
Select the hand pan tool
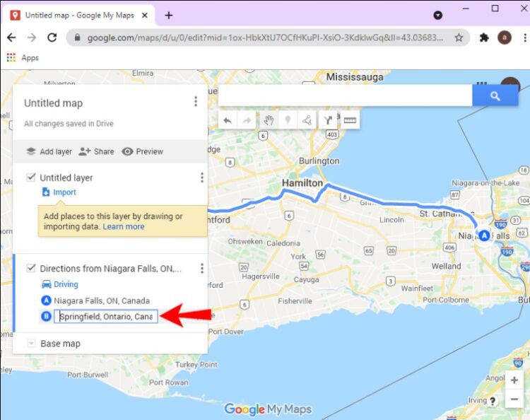point(269,120)
